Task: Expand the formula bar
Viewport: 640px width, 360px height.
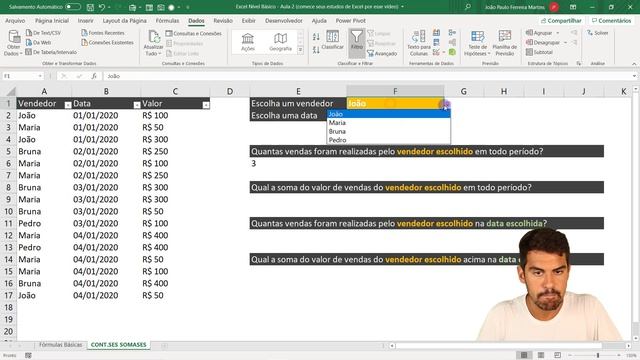Action: pos(634,76)
